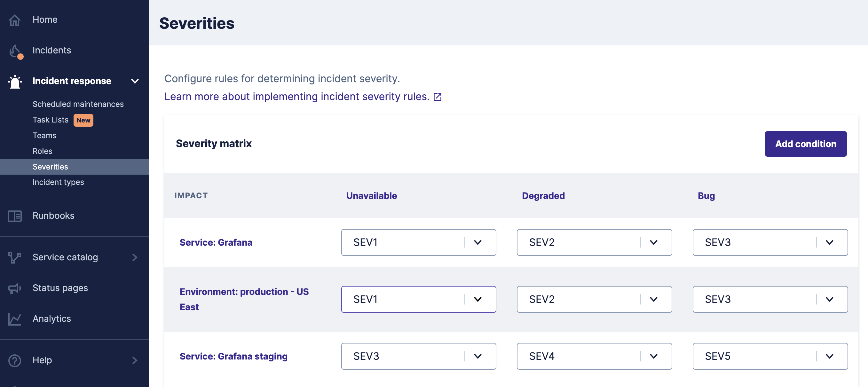Open Grafana Unavailable severity dropdown
Viewport: 868px width, 387px height.
click(418, 242)
